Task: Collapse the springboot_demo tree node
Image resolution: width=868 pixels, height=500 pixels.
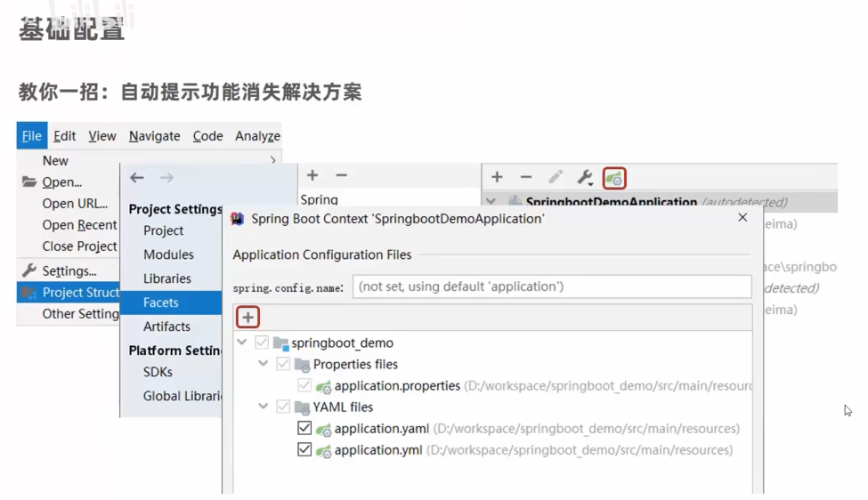Action: pos(242,343)
